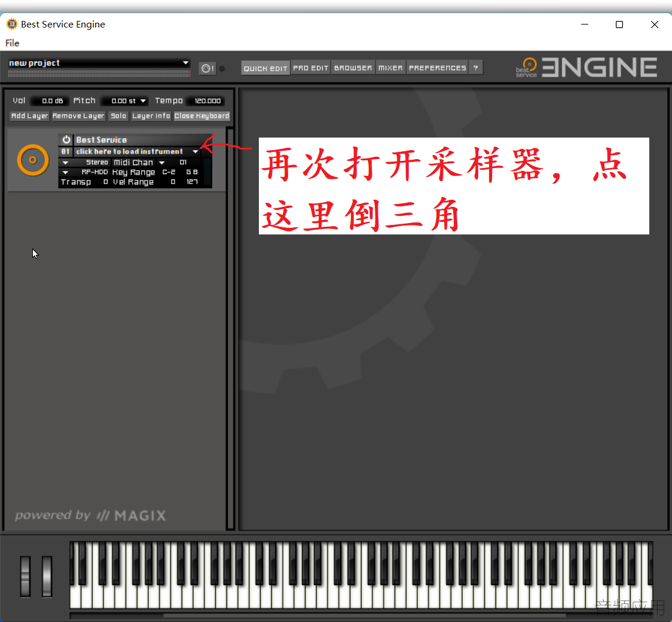Image resolution: width=672 pixels, height=622 pixels.
Task: Open the Midi Chan dropdown arrow
Action: pos(161,163)
